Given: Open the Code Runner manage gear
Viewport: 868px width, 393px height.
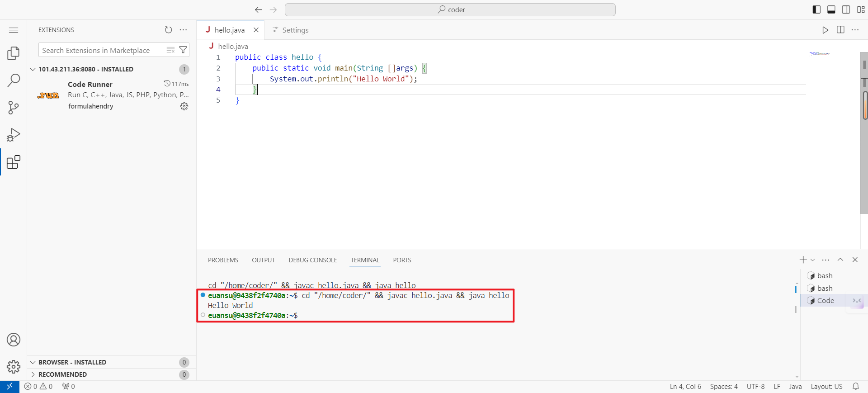Looking at the screenshot, I should (x=184, y=106).
